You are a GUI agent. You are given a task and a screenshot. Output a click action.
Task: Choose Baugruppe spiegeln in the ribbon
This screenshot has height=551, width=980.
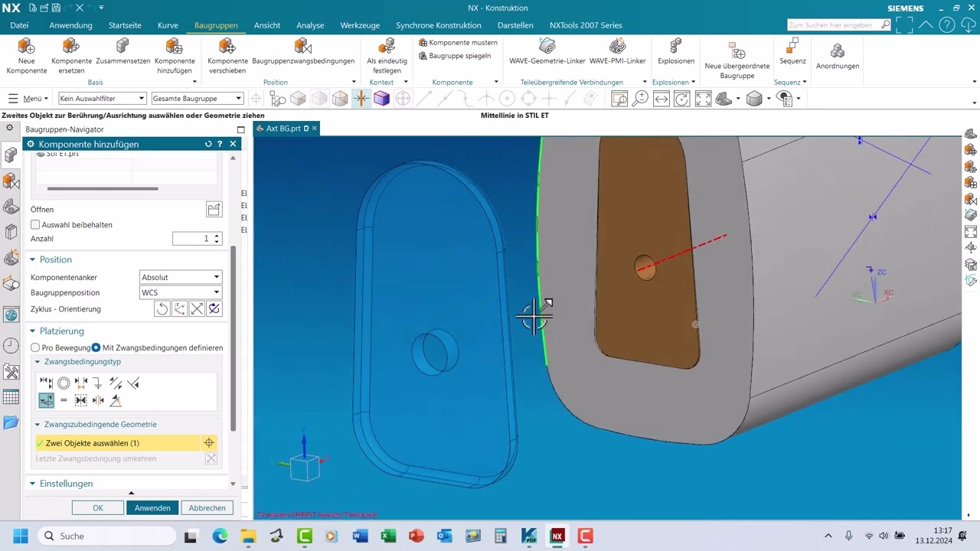coord(455,56)
